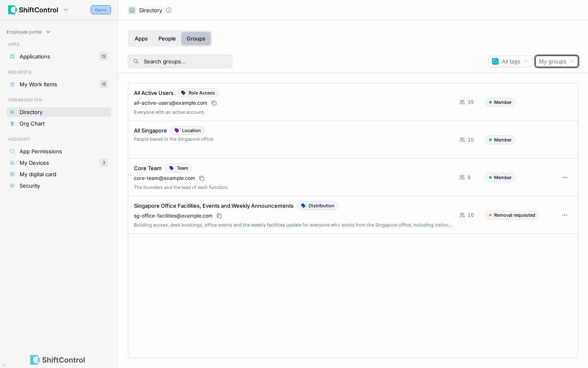Open the more options menu for Core Team
The height and width of the screenshot is (368, 588).
pos(565,177)
